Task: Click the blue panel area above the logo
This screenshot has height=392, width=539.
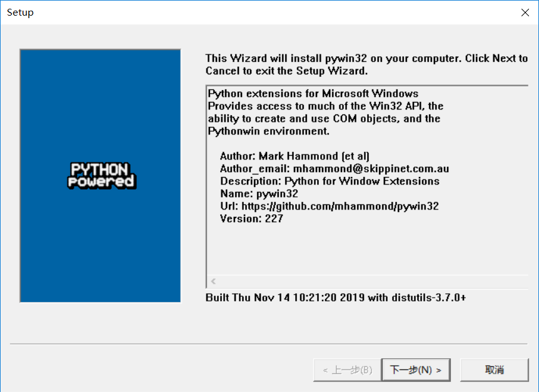Action: (x=100, y=103)
